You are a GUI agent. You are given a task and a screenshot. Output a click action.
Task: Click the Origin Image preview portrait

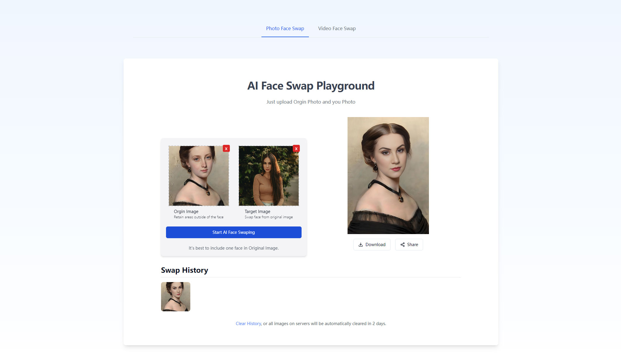[x=199, y=176]
